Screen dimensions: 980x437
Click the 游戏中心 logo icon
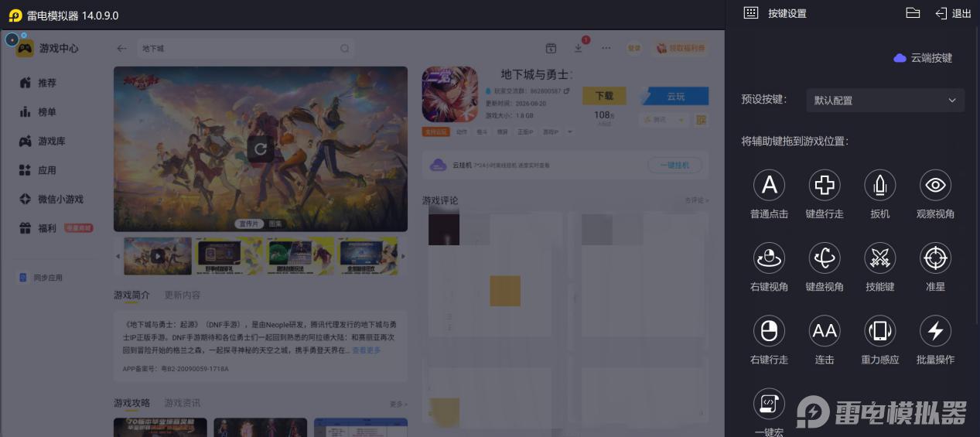[x=26, y=48]
